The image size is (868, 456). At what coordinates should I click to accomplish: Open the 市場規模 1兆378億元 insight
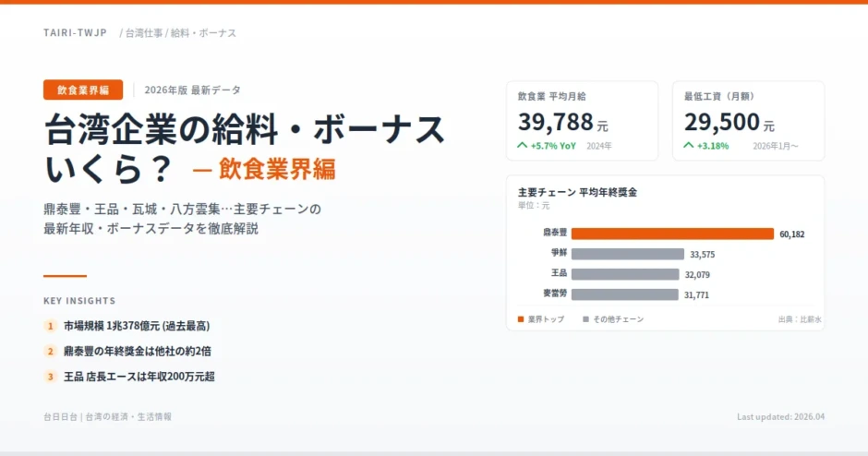tap(136, 326)
